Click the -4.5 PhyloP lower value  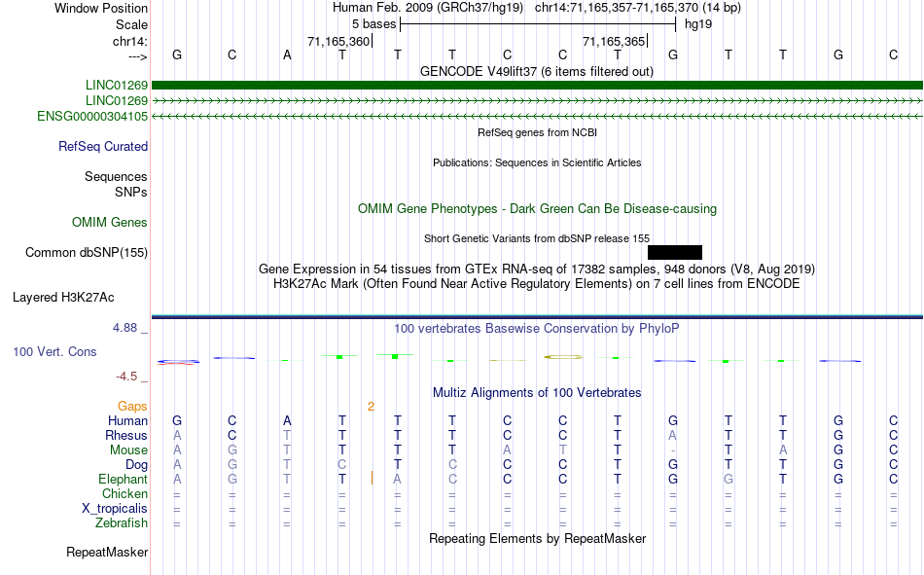126,377
